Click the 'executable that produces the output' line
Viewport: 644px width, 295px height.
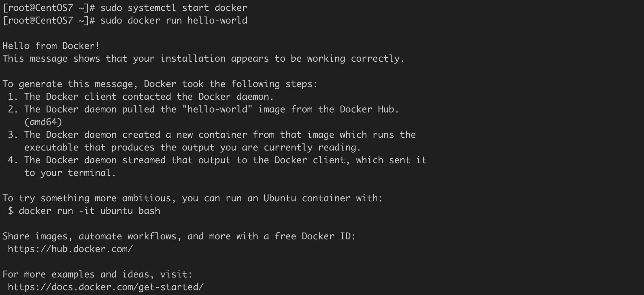tap(193, 147)
